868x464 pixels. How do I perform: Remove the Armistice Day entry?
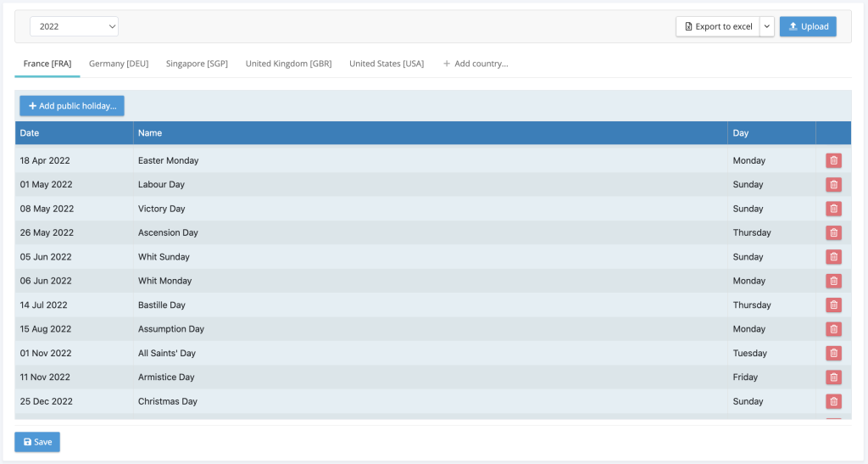tap(833, 377)
